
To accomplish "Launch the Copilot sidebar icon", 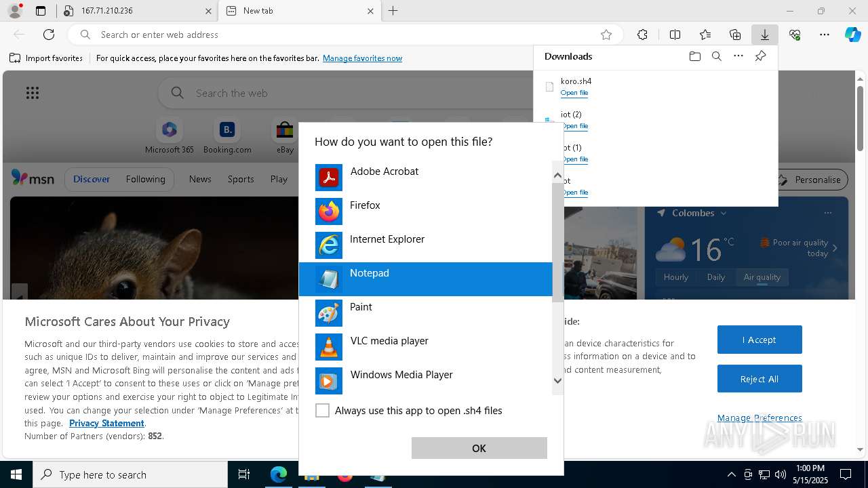I will (x=853, y=35).
